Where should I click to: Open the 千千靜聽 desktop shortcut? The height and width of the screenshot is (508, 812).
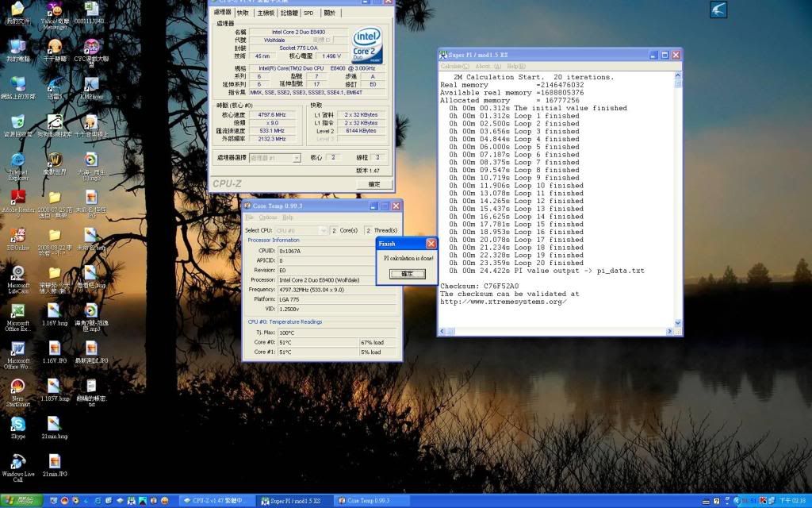coord(55,48)
